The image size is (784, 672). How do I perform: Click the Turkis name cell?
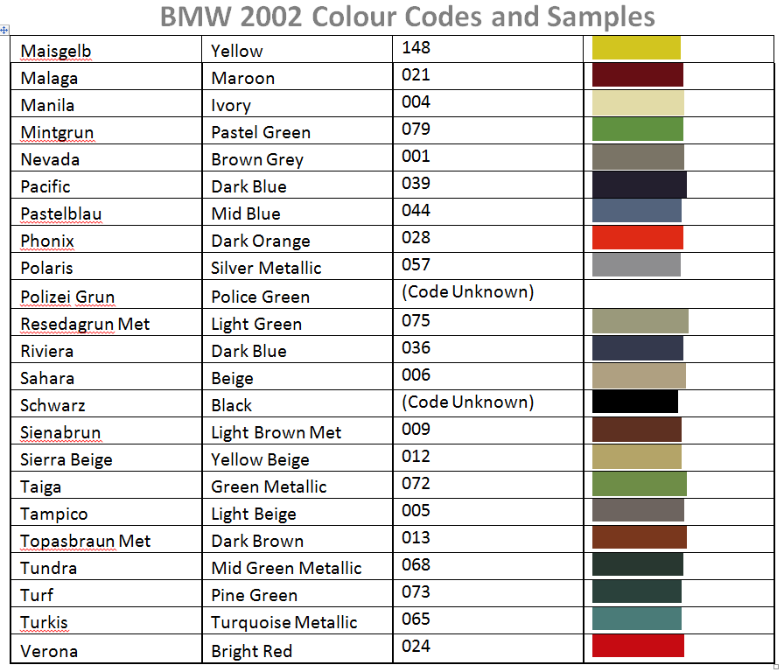(x=106, y=620)
